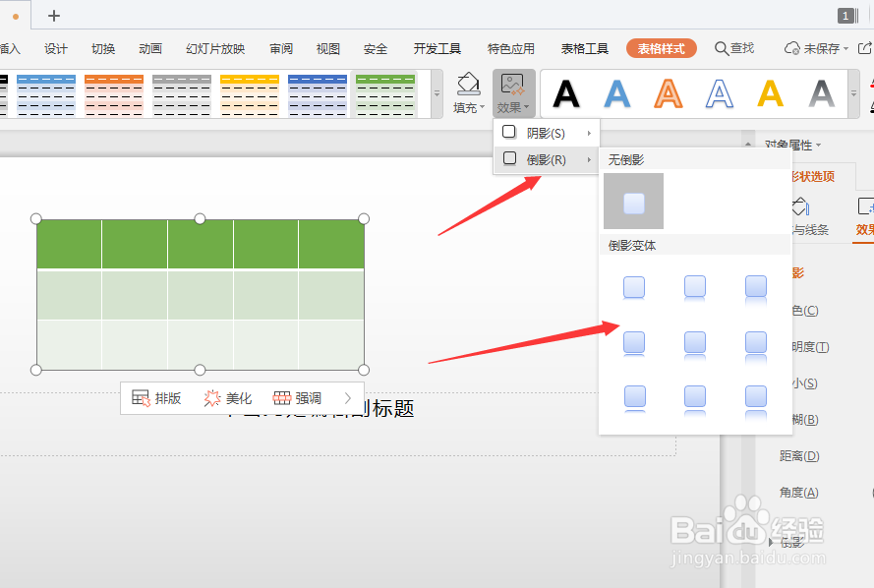Click the window count badge '1'

[846, 16]
